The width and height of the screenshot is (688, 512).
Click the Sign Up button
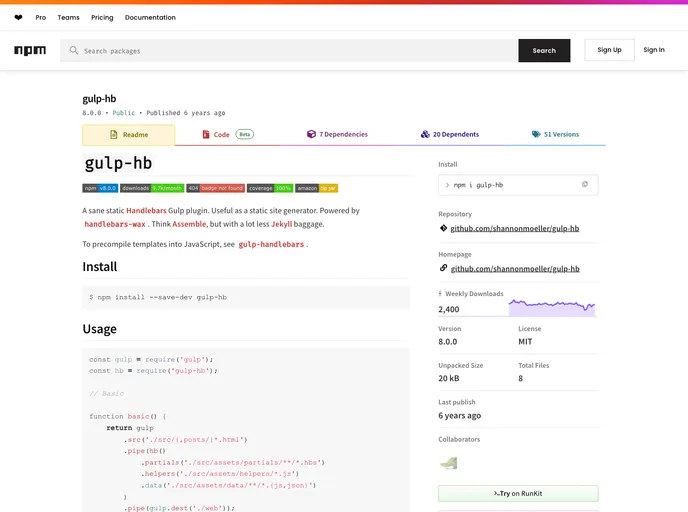point(609,50)
